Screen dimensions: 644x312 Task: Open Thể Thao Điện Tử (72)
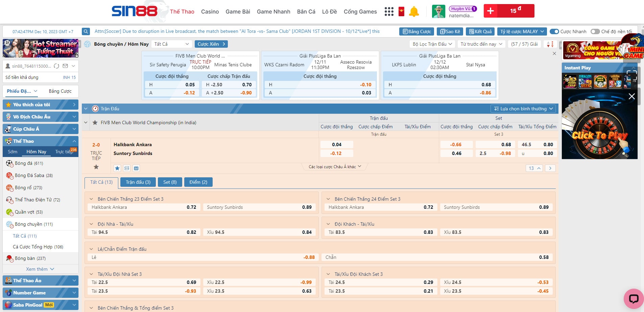tap(41, 200)
